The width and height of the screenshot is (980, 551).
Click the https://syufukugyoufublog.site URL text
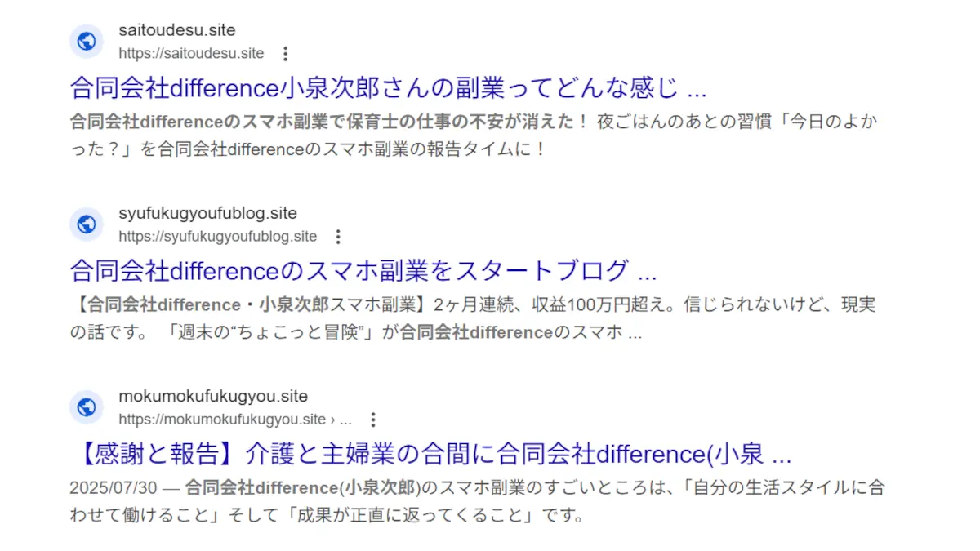coord(217,237)
